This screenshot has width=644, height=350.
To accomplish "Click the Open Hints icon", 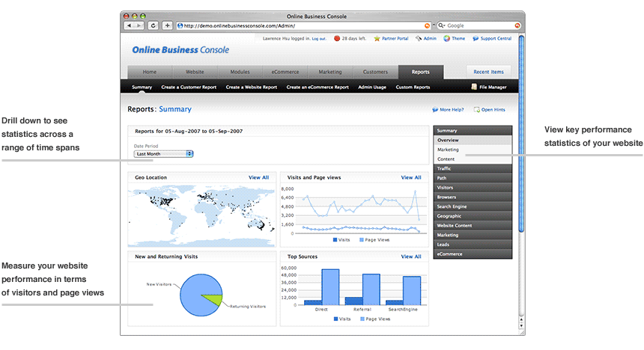I will (x=476, y=109).
